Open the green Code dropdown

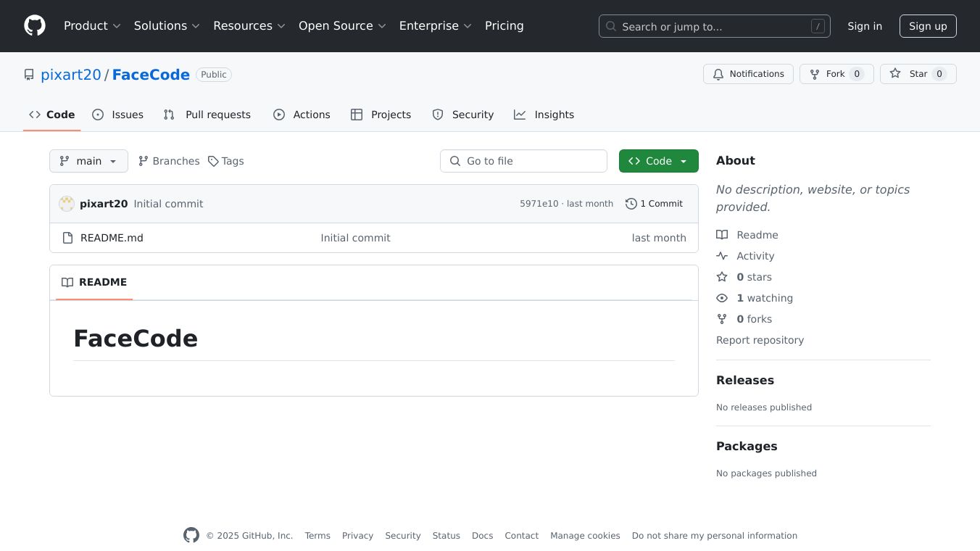(x=658, y=161)
